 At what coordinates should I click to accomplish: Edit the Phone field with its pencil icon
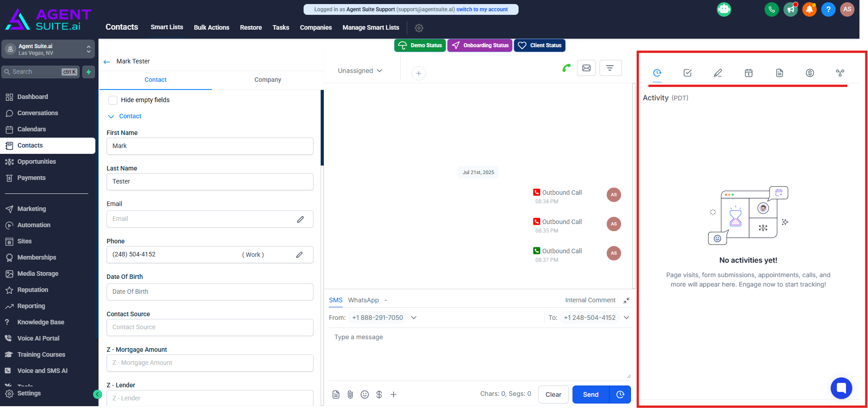click(x=300, y=255)
